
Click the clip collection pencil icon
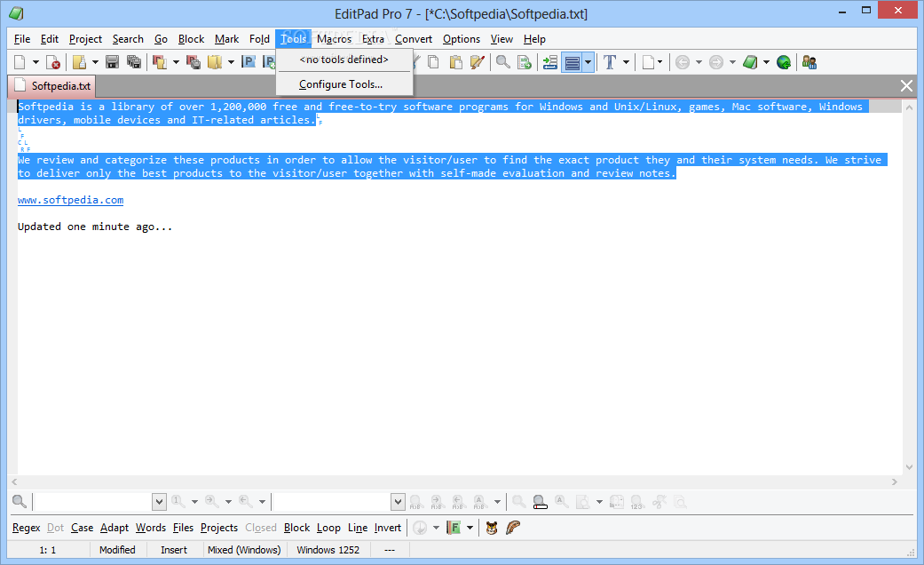tap(478, 62)
